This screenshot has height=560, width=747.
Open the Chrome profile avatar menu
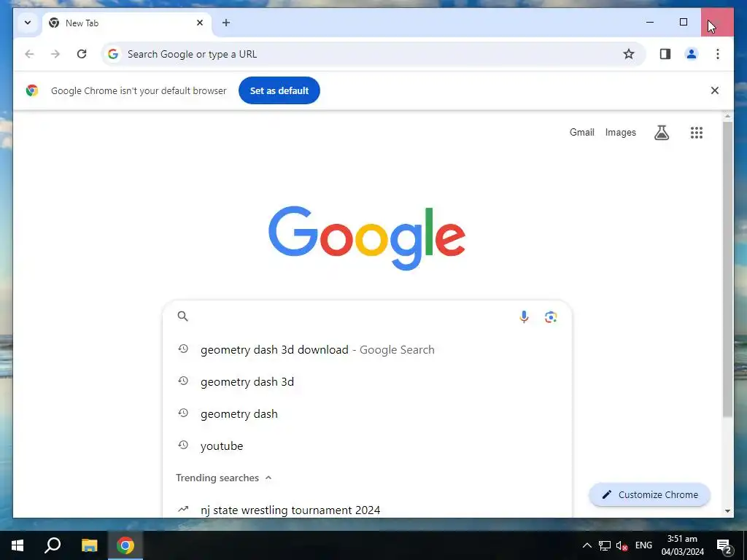click(692, 54)
